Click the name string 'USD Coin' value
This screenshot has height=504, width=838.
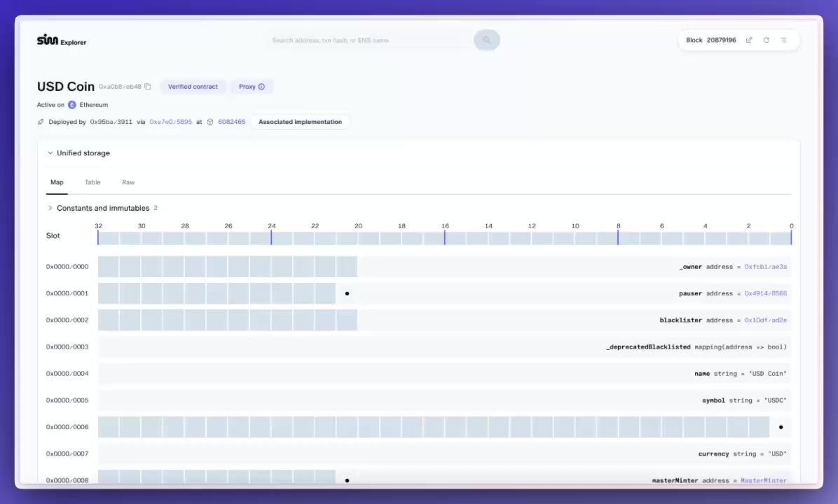point(767,373)
